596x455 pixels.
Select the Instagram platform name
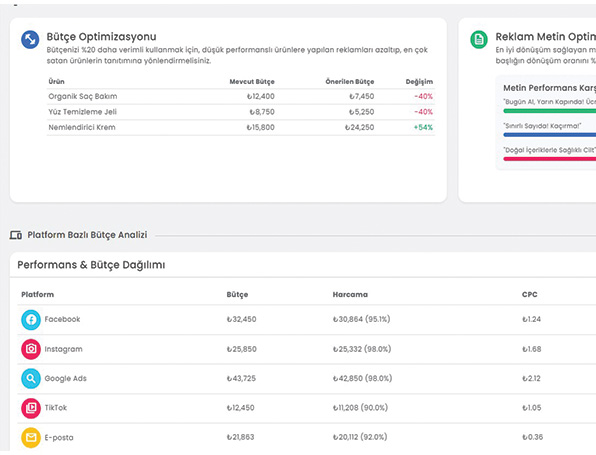click(63, 349)
